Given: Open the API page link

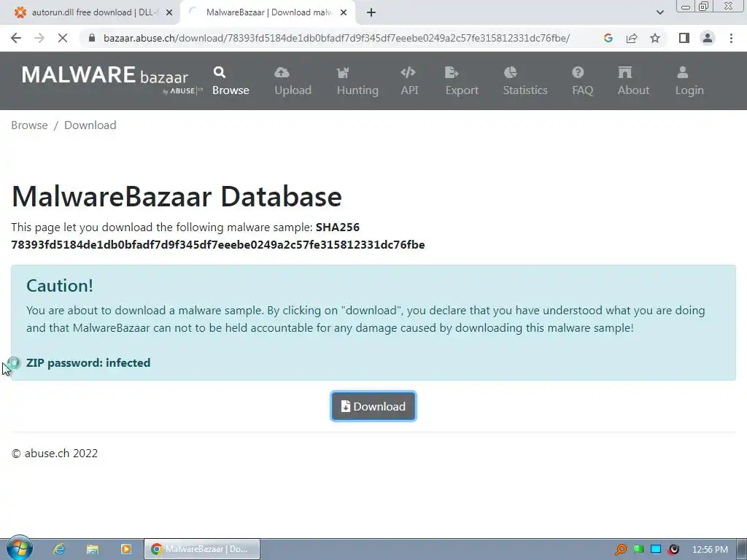Looking at the screenshot, I should [x=409, y=81].
